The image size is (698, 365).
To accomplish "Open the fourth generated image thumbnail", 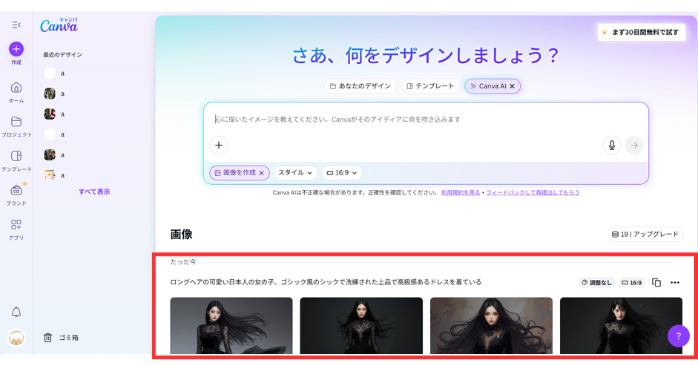I will coord(621,326).
